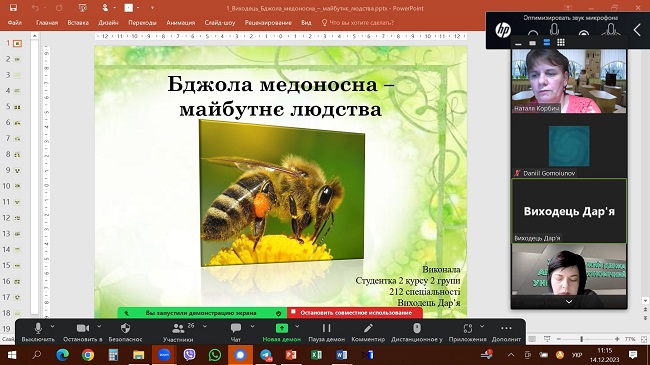Select the bee photo on the slide
Viewport: 650px width, 365px height.
coord(282,193)
